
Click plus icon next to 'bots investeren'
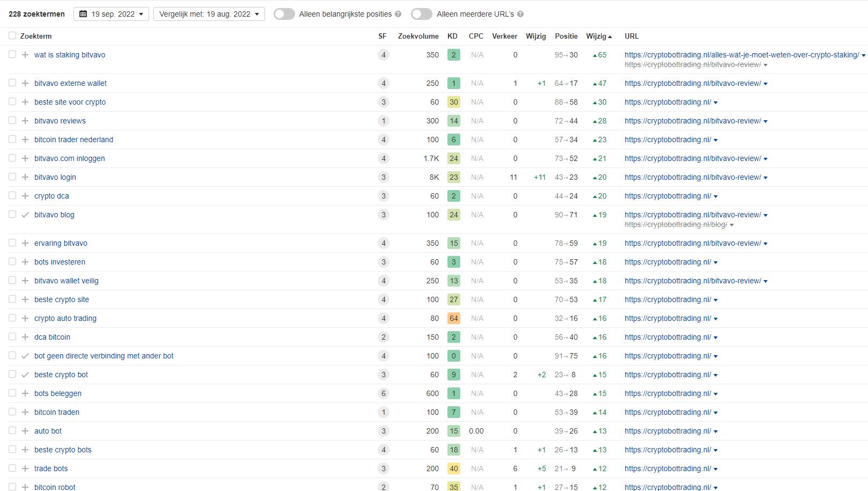[x=25, y=262]
